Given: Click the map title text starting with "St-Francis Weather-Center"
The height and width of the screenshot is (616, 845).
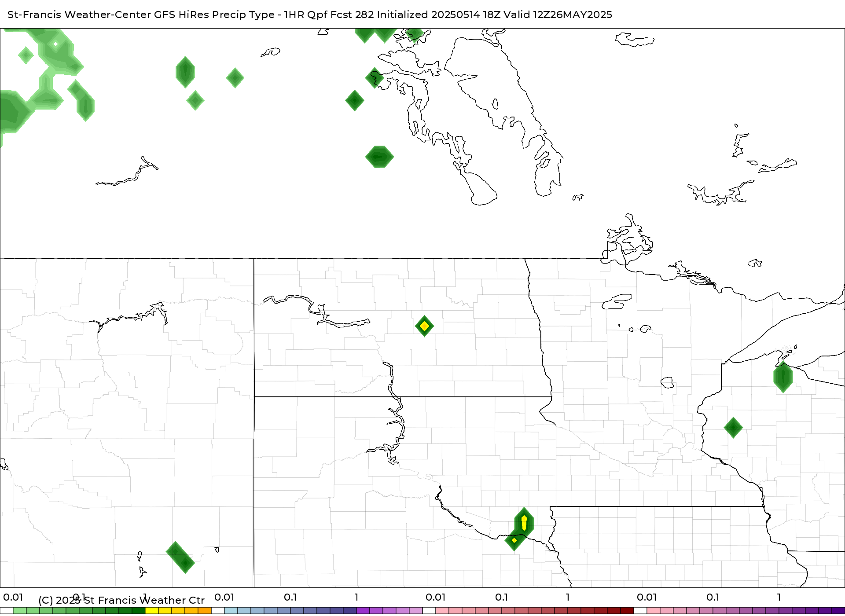Looking at the screenshot, I should pyautogui.click(x=310, y=15).
